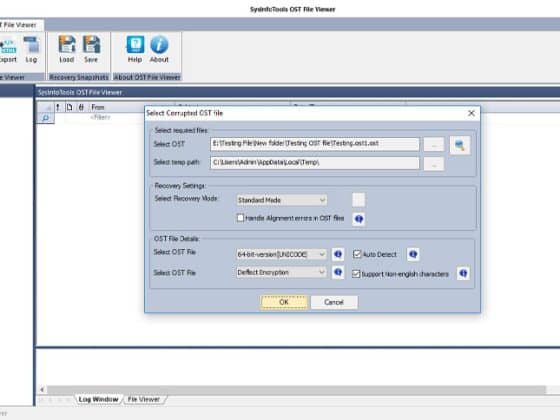Image resolution: width=560 pixels, height=420 pixels.
Task: Click info icon beside Support non-english characters
Action: [463, 274]
